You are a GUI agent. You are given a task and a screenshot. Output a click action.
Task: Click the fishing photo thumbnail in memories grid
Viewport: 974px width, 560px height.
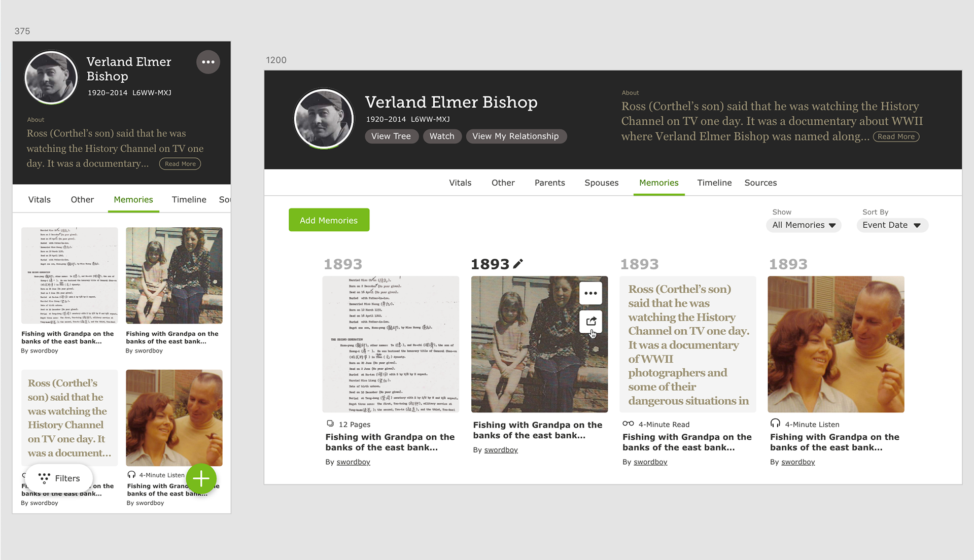pos(540,343)
